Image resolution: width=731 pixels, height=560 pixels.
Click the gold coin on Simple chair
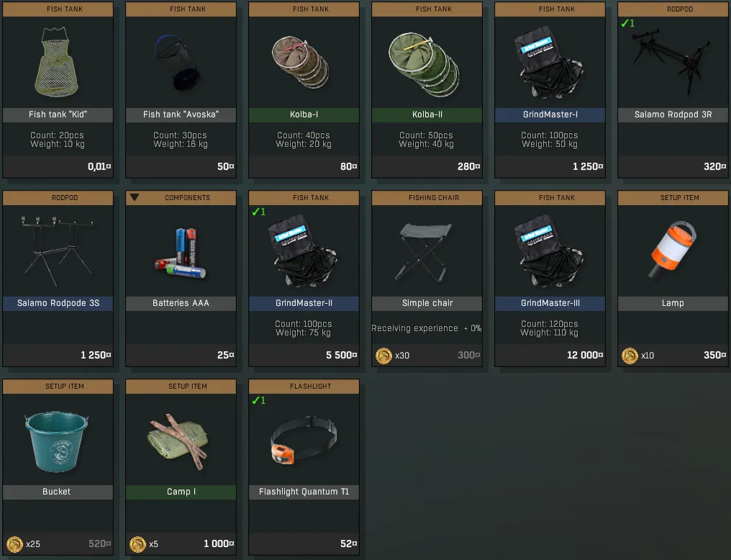383,356
